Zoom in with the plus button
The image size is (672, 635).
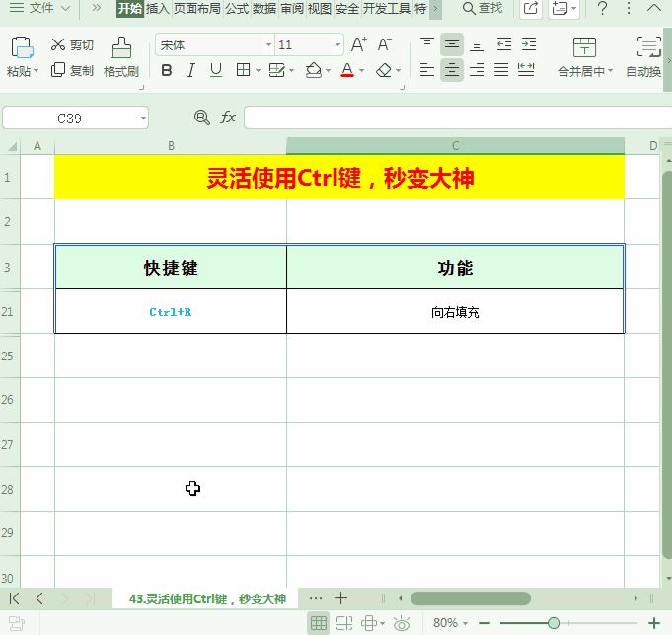[654, 623]
